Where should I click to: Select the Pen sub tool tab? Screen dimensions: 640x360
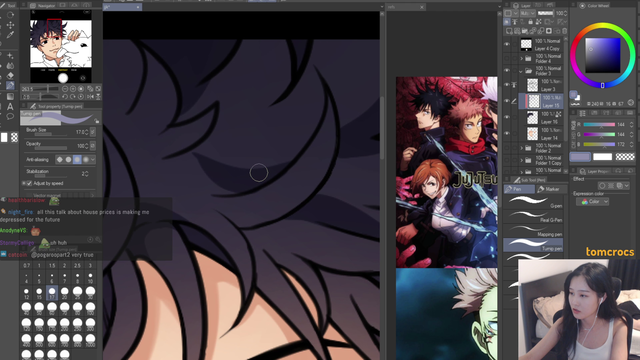pyautogui.click(x=519, y=189)
